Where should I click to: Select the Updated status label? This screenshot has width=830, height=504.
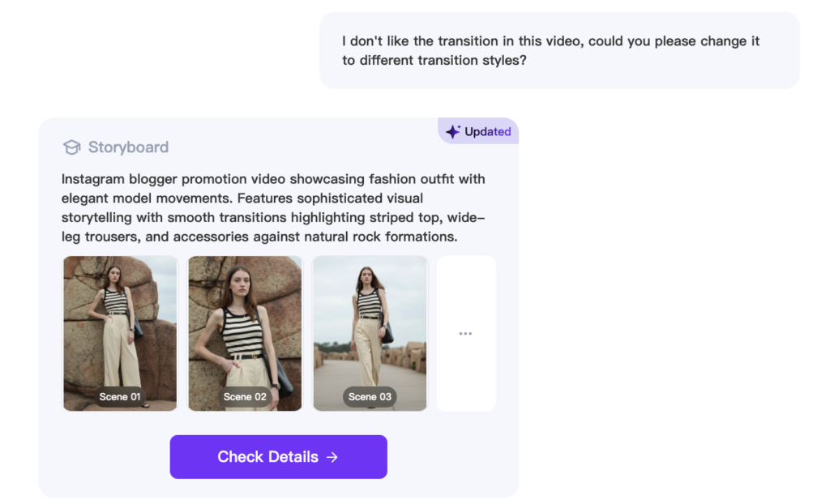(487, 130)
